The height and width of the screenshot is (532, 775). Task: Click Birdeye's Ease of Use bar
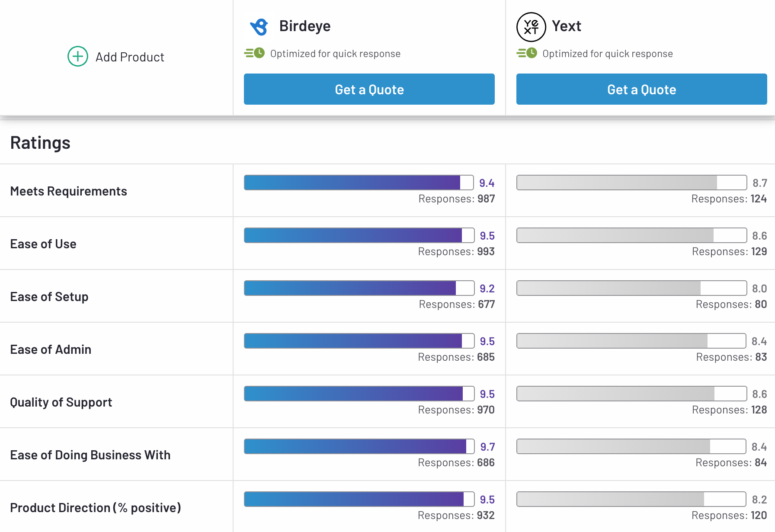point(359,235)
